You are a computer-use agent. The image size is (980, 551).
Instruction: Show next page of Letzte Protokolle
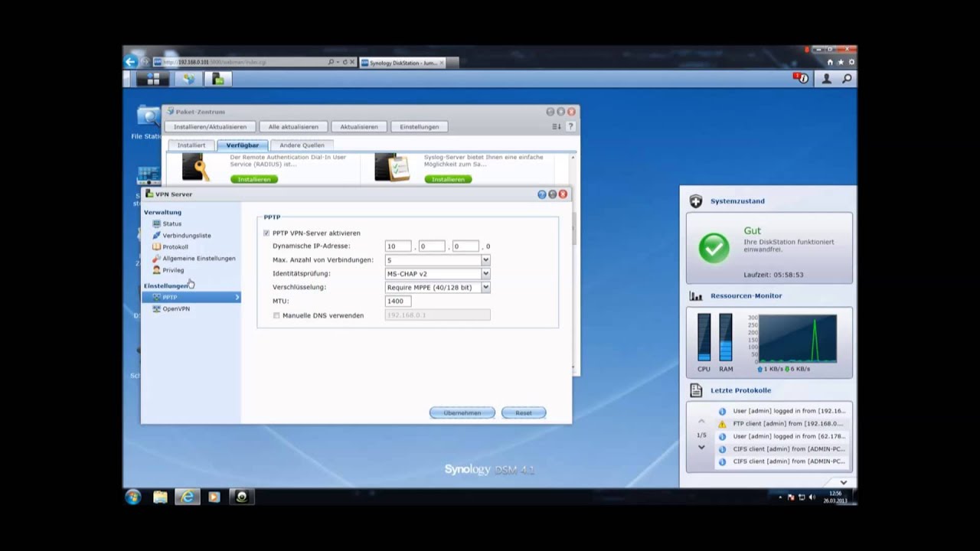coord(701,447)
